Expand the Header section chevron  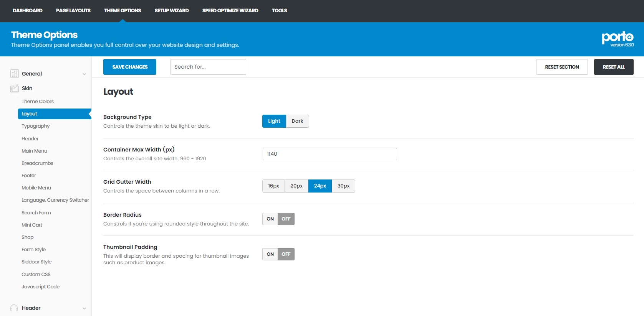point(84,308)
